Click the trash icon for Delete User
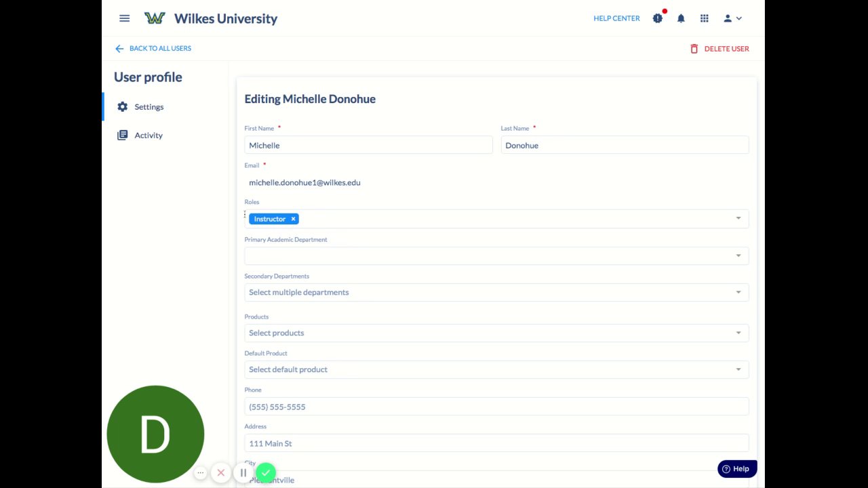 point(694,49)
